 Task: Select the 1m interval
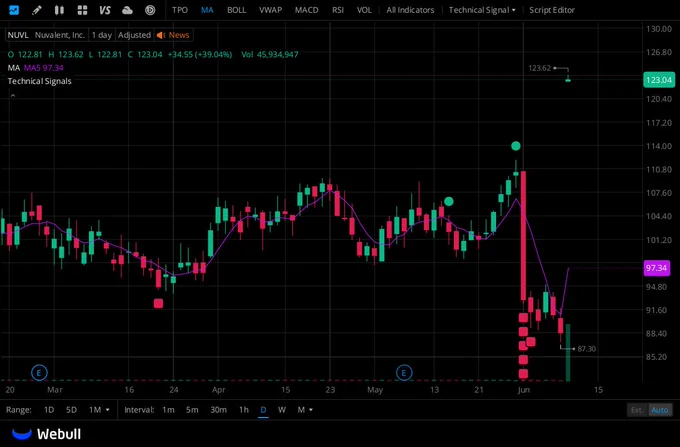tap(168, 410)
